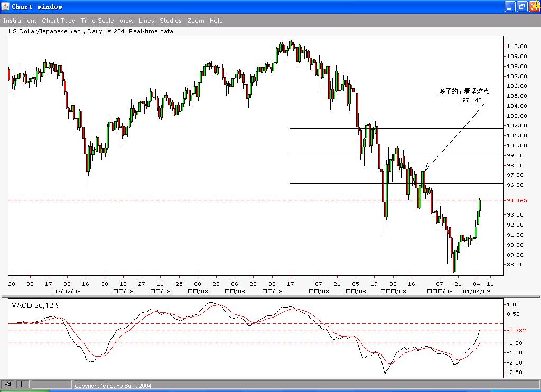The height and width of the screenshot is (392, 541).
Task: Click the empty status bar field
Action: [x=52, y=384]
